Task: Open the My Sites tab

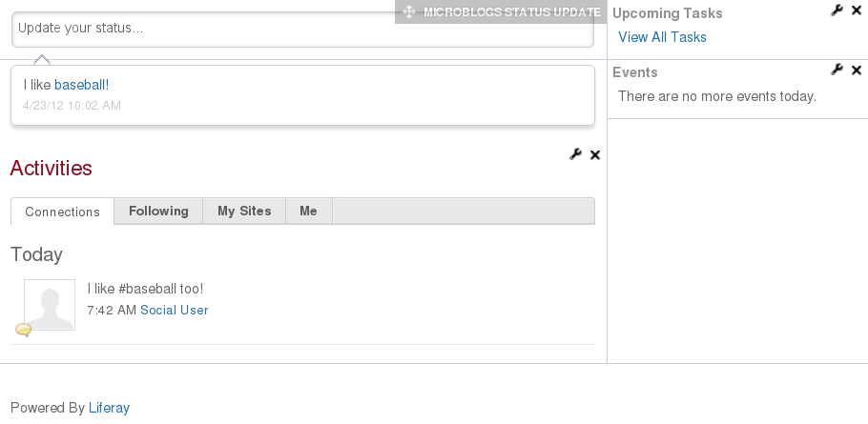Action: [244, 211]
